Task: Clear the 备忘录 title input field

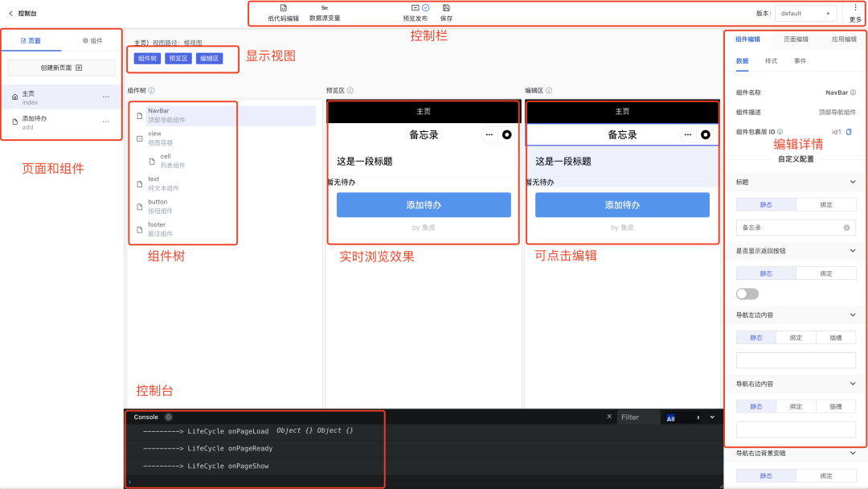Action: tap(846, 228)
